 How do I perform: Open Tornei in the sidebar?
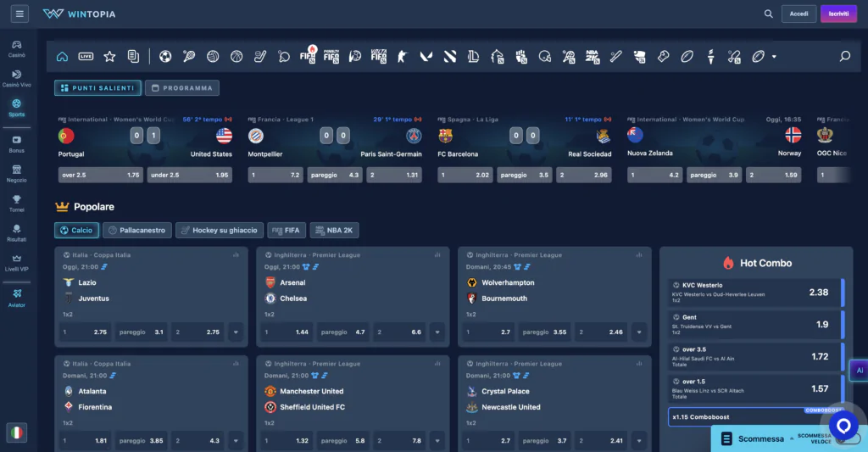17,204
